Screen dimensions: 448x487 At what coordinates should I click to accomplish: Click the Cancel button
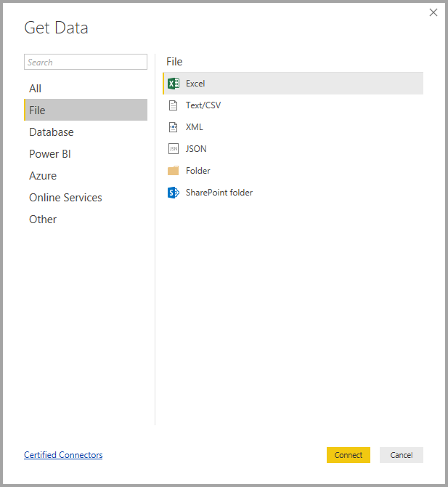[402, 455]
